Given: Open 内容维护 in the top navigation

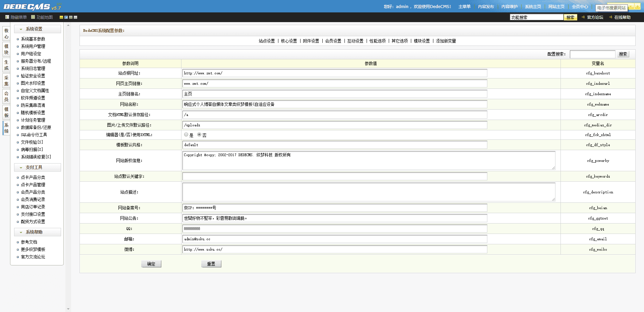Looking at the screenshot, I should tap(509, 7).
